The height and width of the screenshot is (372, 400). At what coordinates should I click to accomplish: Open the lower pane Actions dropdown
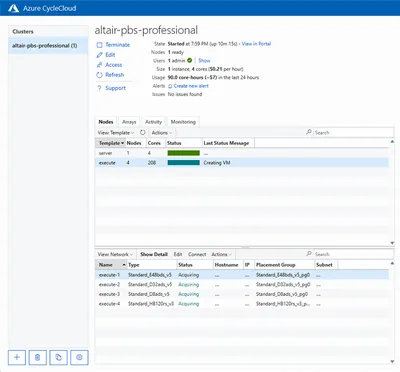tap(221, 254)
